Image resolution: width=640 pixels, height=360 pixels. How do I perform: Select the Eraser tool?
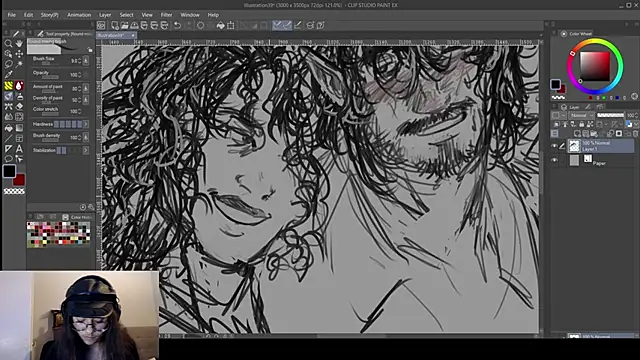[x=19, y=107]
